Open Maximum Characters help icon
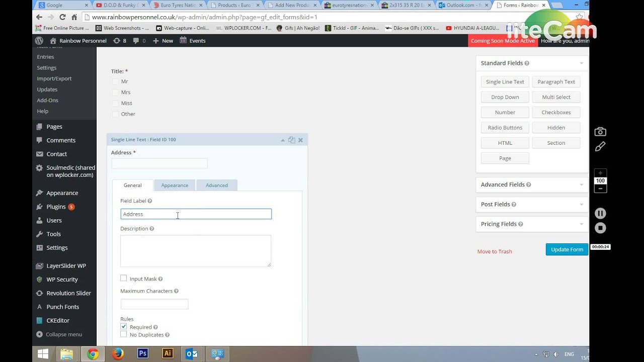 pos(176,291)
